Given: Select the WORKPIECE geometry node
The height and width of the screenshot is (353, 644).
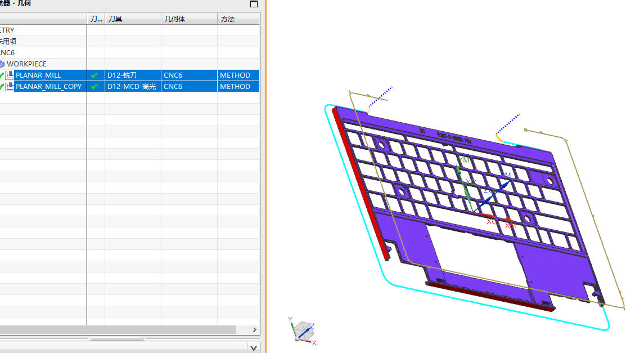Looking at the screenshot, I should click(26, 64).
